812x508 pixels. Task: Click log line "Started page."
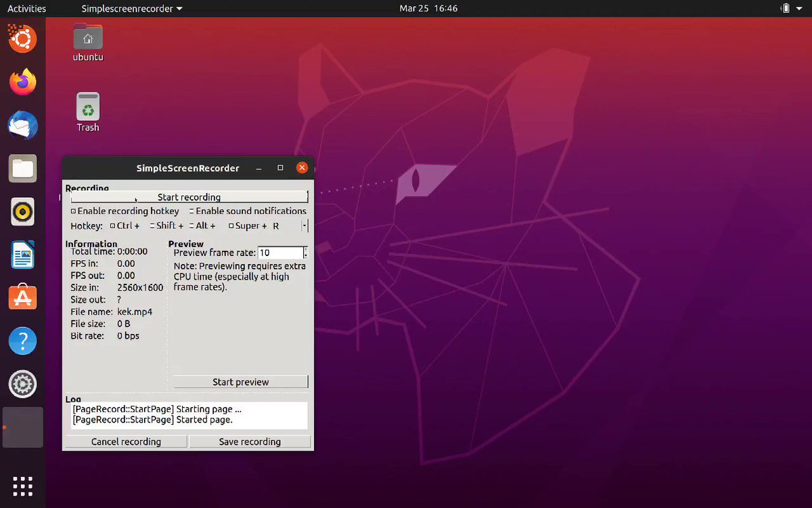tap(152, 420)
